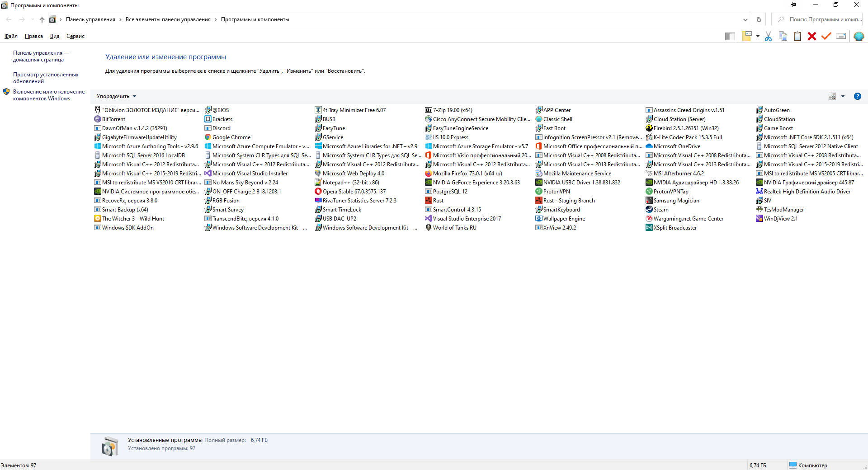Image resolution: width=868 pixels, height=470 pixels.
Task: Click the Refresh button near address bar
Action: (x=759, y=19)
